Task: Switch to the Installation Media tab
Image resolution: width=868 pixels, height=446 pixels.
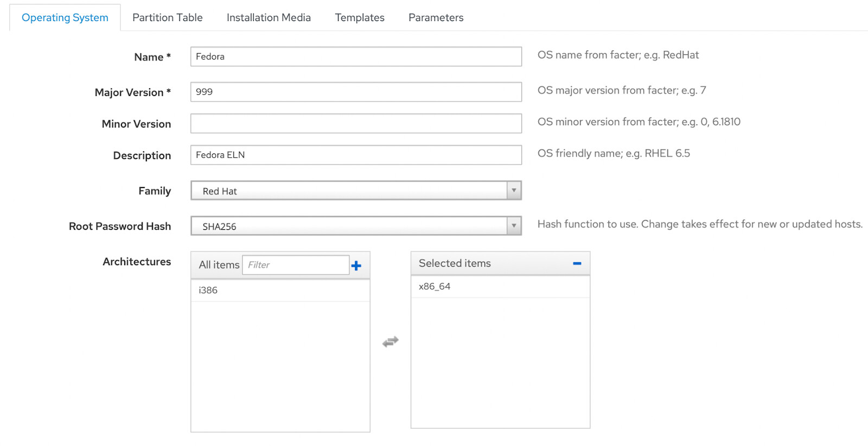Action: pyautogui.click(x=269, y=17)
